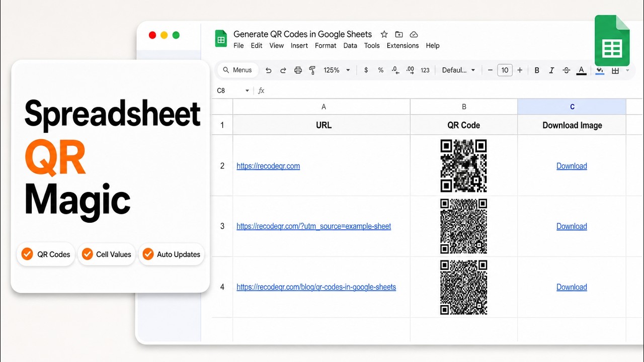Click the Cell Values badge
Image resolution: width=644 pixels, height=362 pixels.
[106, 254]
